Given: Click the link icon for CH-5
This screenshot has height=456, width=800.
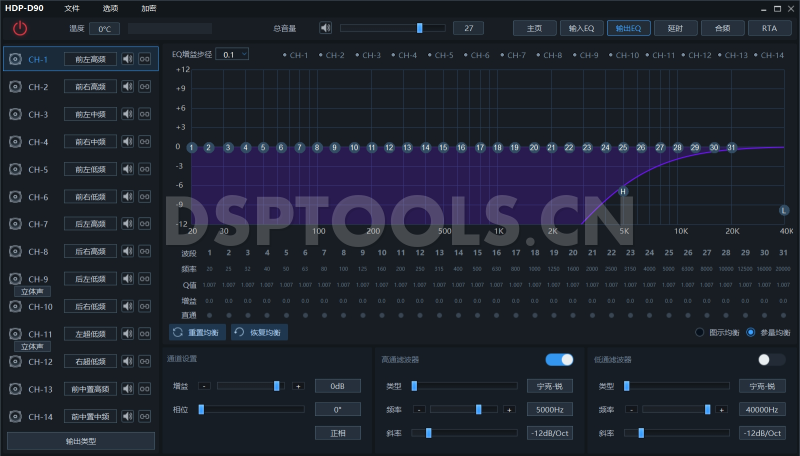Looking at the screenshot, I should (144, 169).
